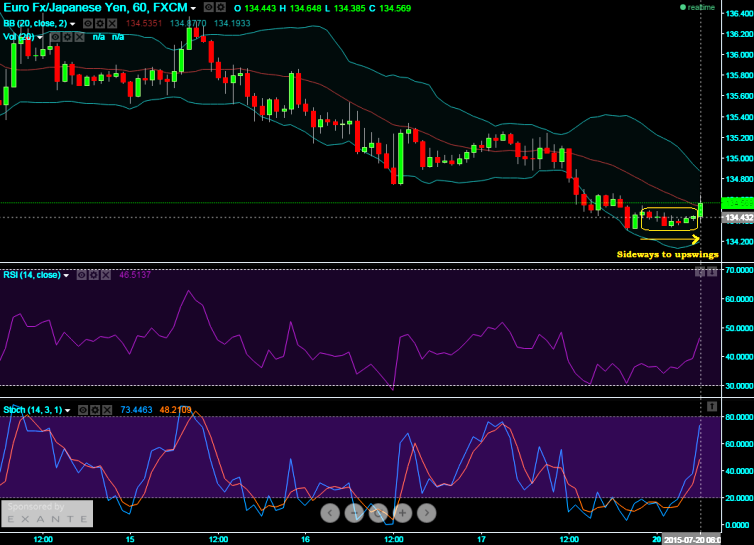Screen dimensions: 754x545
Task: Remove the BB indicator with its X
Action: click(112, 23)
